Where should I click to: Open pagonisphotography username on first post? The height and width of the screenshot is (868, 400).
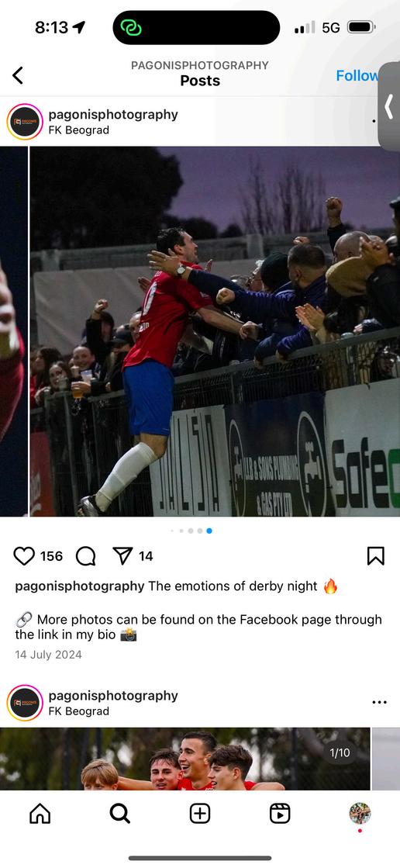[x=113, y=115]
